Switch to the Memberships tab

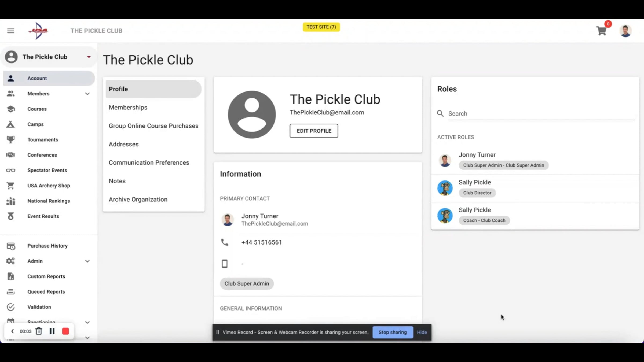(128, 108)
